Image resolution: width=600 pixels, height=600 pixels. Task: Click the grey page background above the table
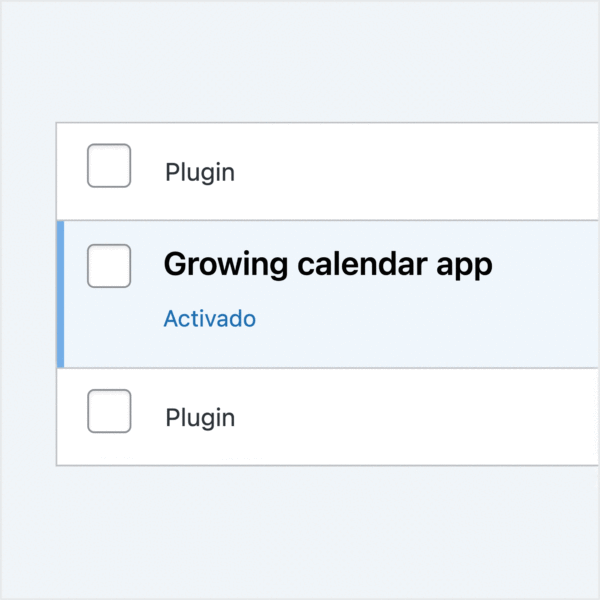click(300, 60)
